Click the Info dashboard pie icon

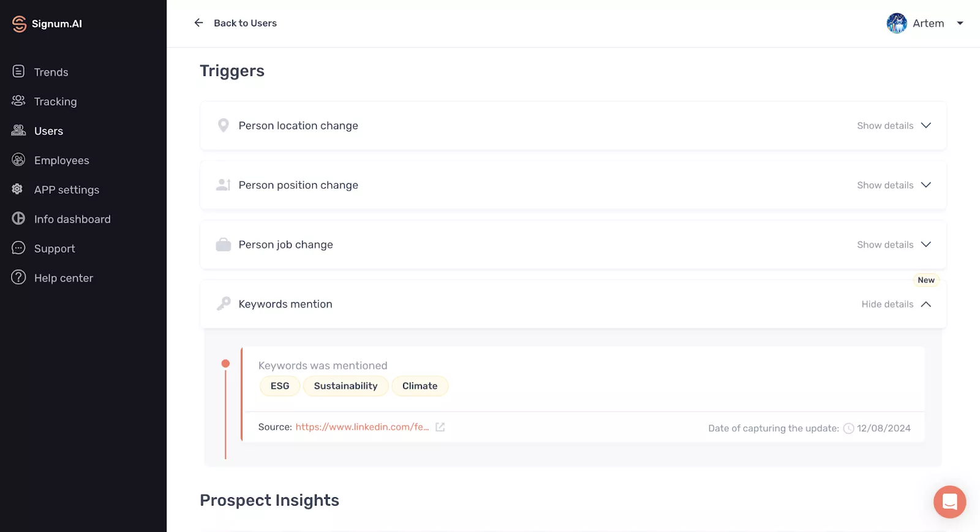click(19, 219)
